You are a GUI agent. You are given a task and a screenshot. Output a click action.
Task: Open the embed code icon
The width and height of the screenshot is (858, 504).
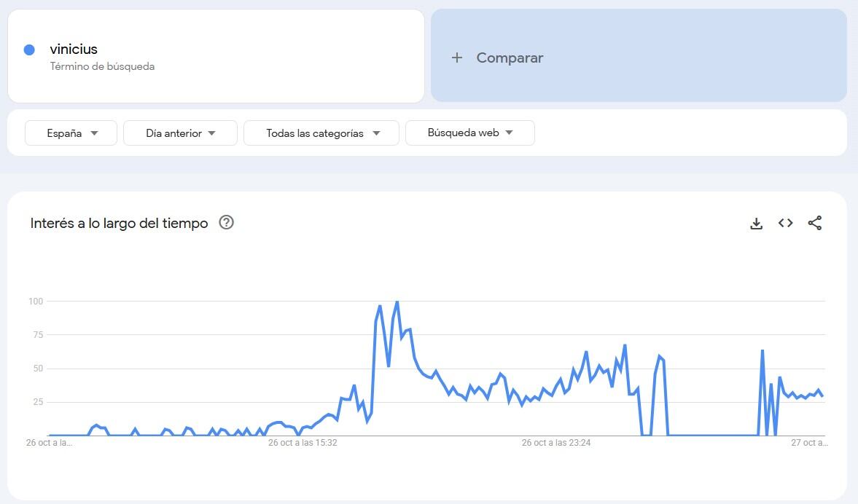coord(785,224)
